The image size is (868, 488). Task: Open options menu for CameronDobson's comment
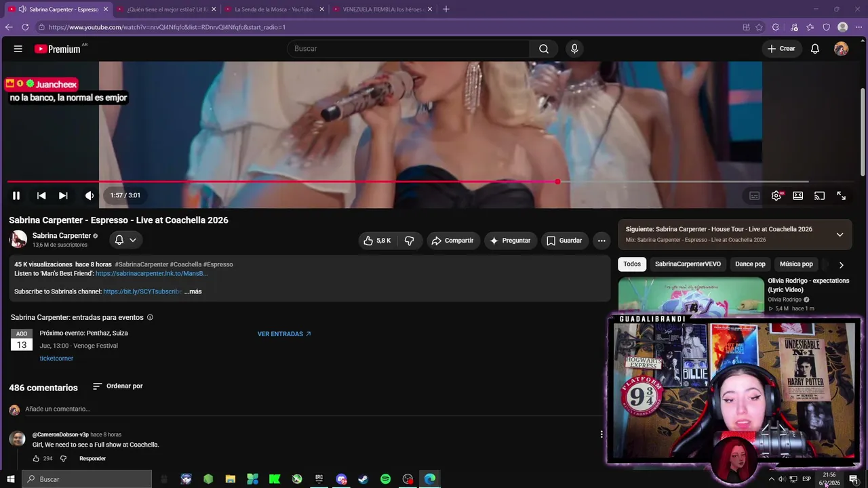click(x=601, y=434)
